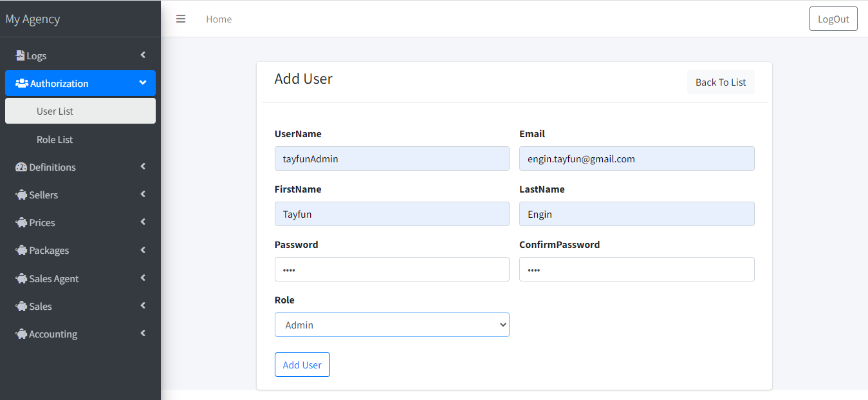Viewport: 868px width, 400px height.
Task: Click the Definitions dashboard icon
Action: (21, 167)
